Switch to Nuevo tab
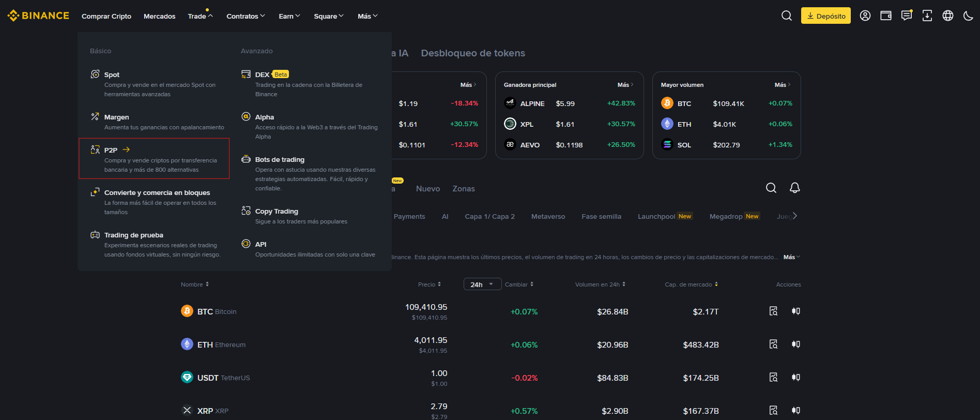Image resolution: width=980 pixels, height=420 pixels. pyautogui.click(x=428, y=189)
